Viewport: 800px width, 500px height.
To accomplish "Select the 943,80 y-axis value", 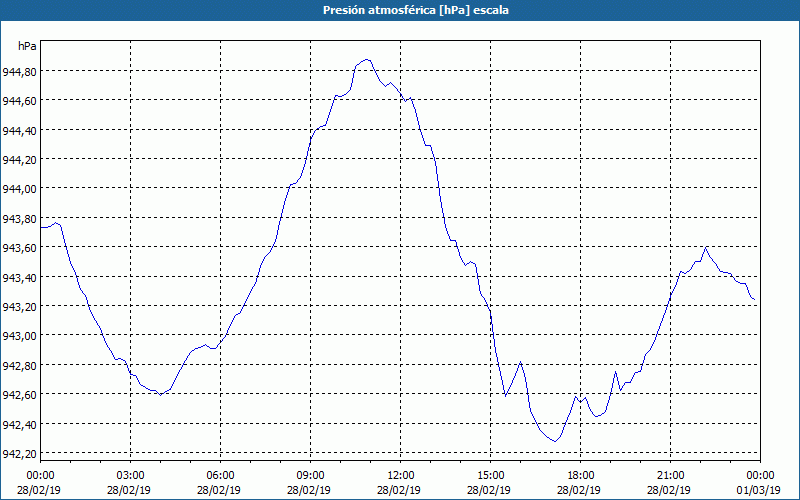I will tap(19, 219).
